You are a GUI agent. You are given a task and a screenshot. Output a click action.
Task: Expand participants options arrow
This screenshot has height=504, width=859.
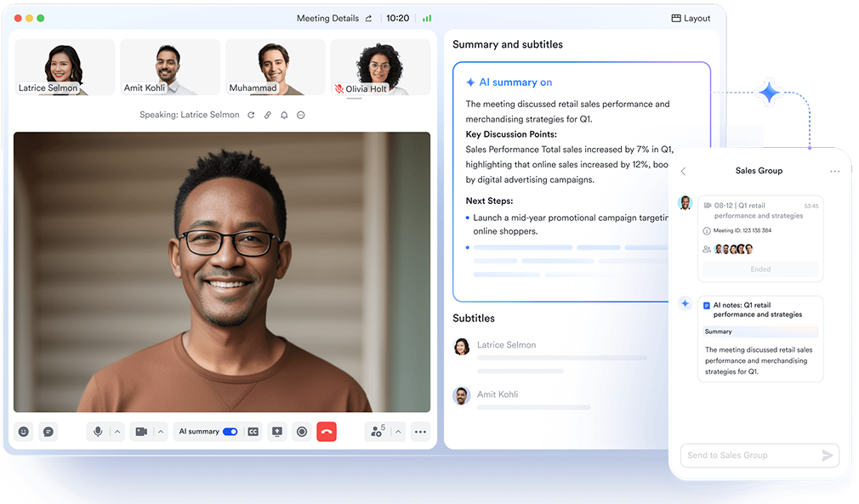coord(397,432)
